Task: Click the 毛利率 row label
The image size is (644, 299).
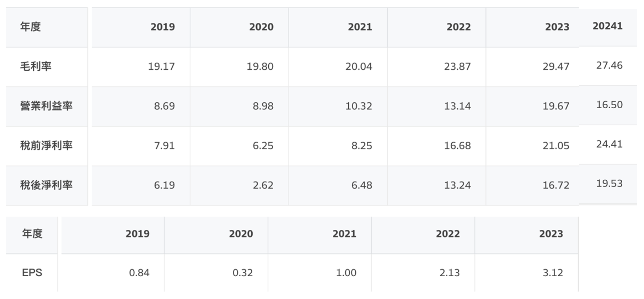Action: [x=36, y=66]
